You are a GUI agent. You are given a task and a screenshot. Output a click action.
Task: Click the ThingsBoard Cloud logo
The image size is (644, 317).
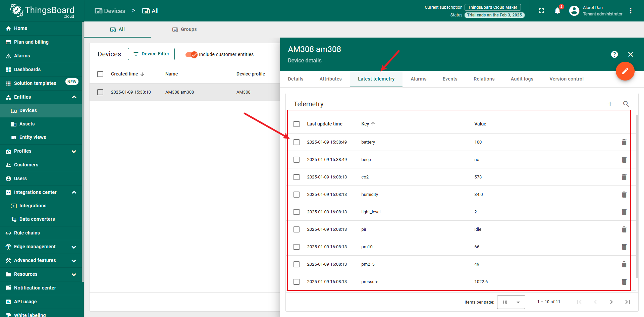[x=42, y=11]
